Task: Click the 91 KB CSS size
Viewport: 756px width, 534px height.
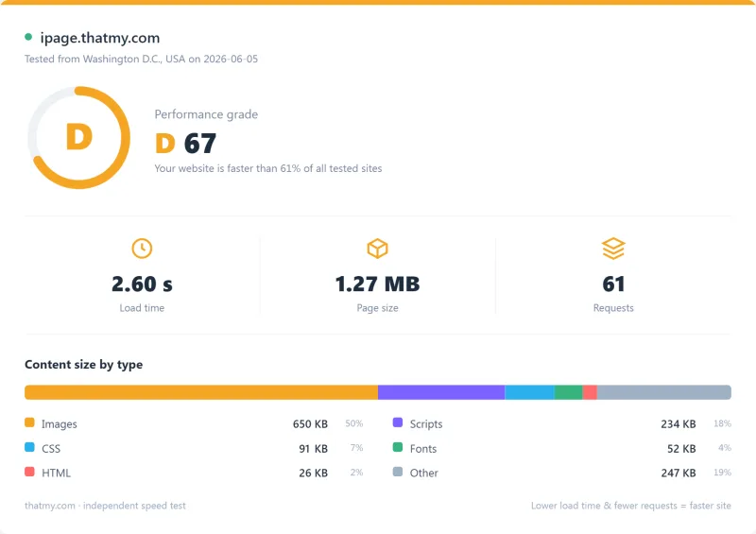Action: [313, 449]
